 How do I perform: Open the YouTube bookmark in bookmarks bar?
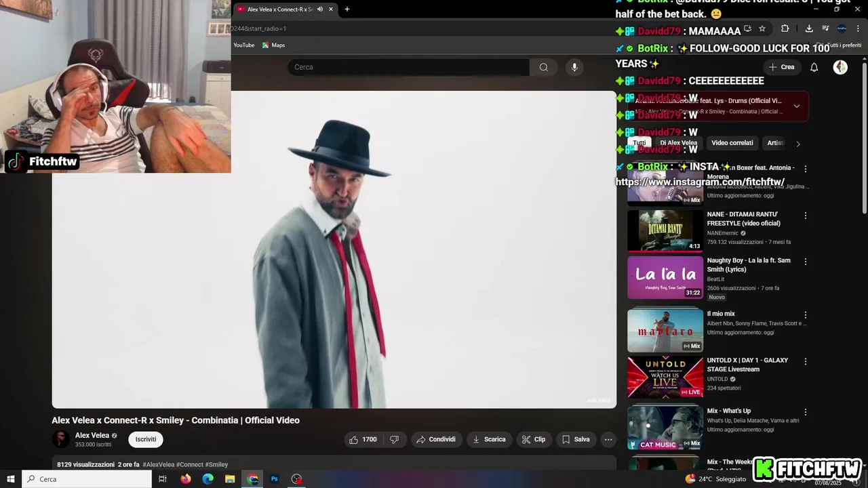tap(244, 45)
